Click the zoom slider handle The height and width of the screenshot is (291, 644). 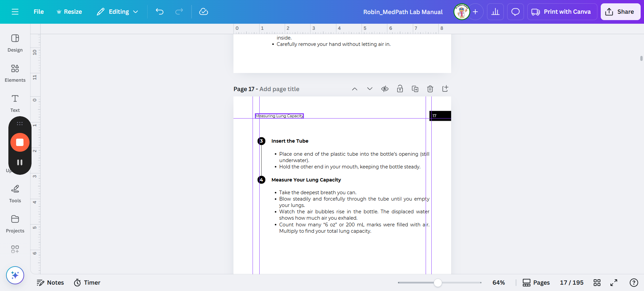tap(438, 283)
